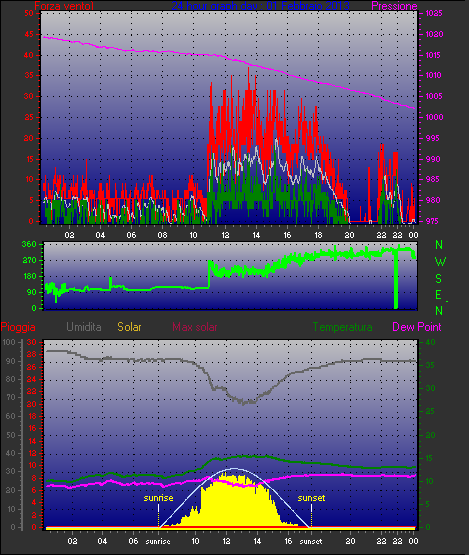Click the 'E' compass letter beside the direction chart
This screenshot has height=555, width=469.
[x=439, y=295]
